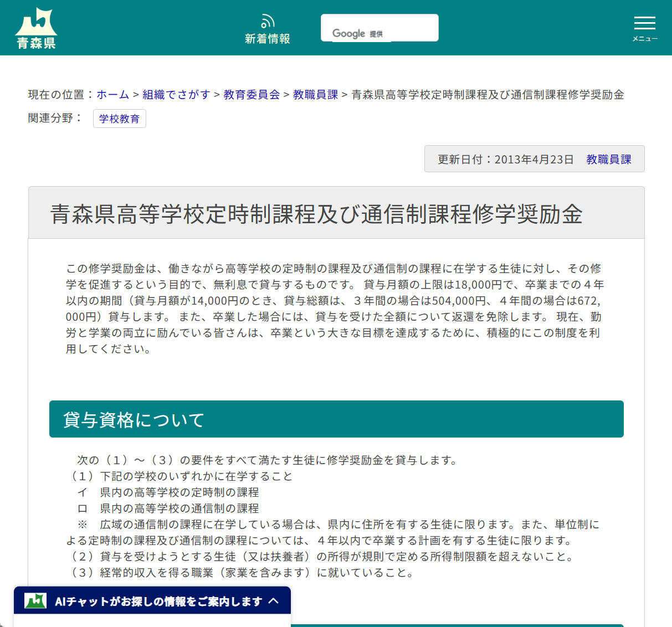
Task: Click the page title heading bar
Action: coord(336,213)
